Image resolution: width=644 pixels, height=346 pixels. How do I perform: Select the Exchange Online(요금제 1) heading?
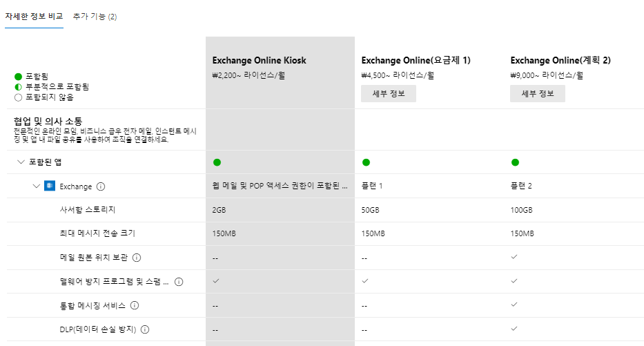coord(416,60)
